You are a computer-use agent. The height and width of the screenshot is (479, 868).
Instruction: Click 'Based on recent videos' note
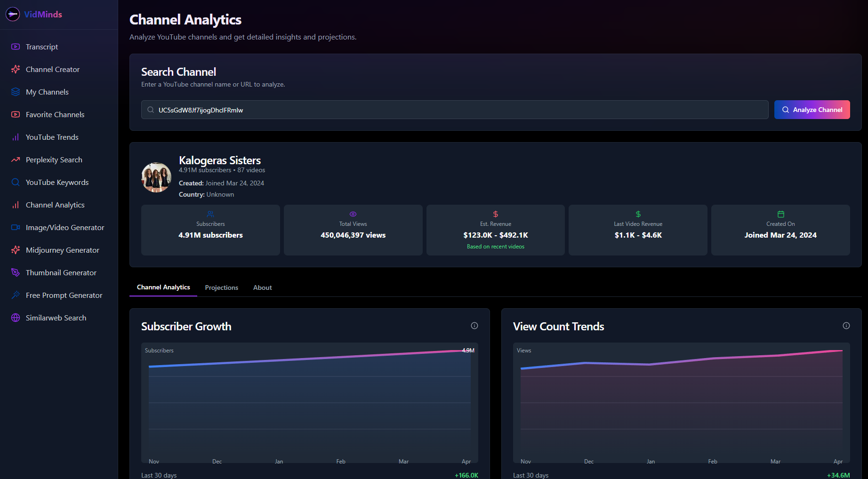496,247
